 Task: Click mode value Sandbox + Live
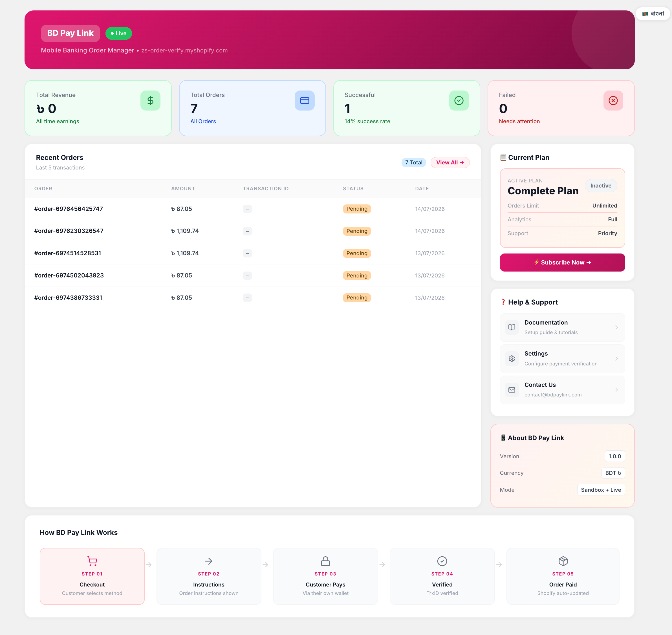point(601,490)
